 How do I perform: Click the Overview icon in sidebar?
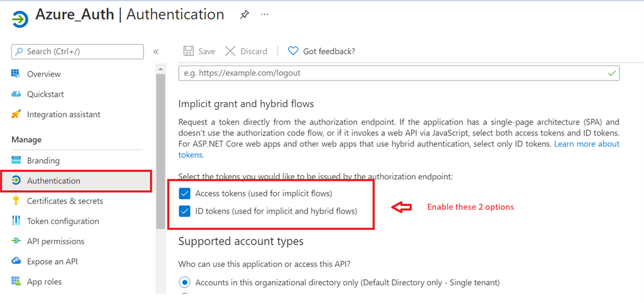[16, 74]
